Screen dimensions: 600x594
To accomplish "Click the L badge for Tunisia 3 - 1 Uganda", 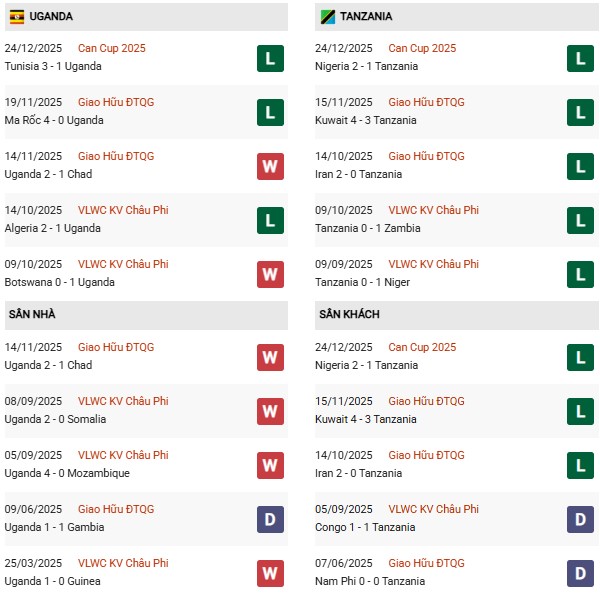I will [x=269, y=58].
